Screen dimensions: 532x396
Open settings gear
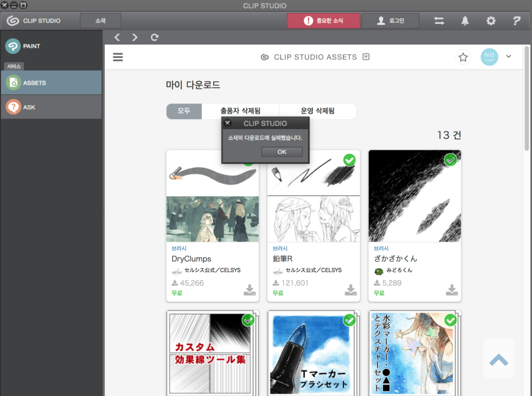tap(490, 20)
